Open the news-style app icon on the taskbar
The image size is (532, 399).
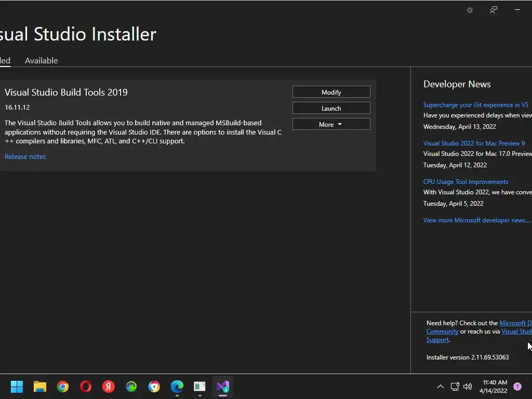[200, 387]
